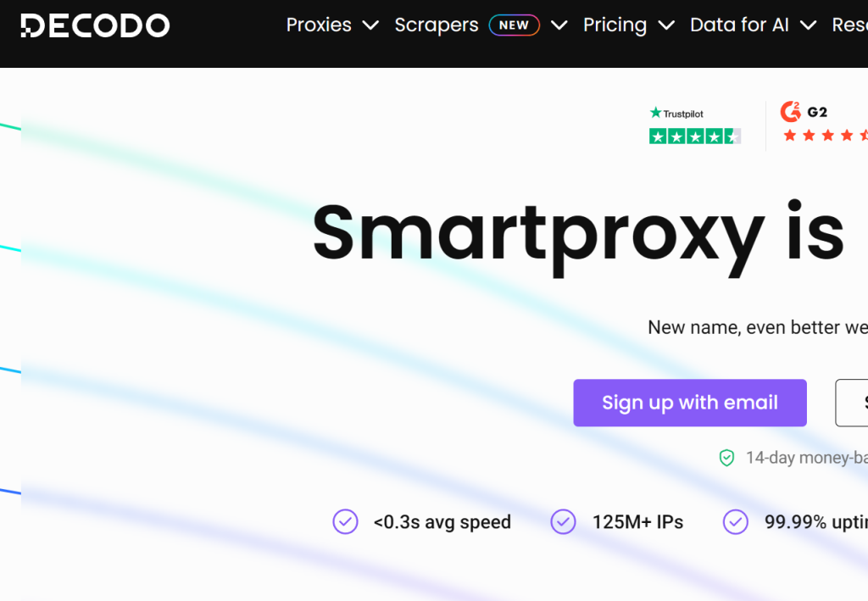The height and width of the screenshot is (601, 868).
Task: Click the G2 logo icon
Action: pyautogui.click(x=791, y=111)
